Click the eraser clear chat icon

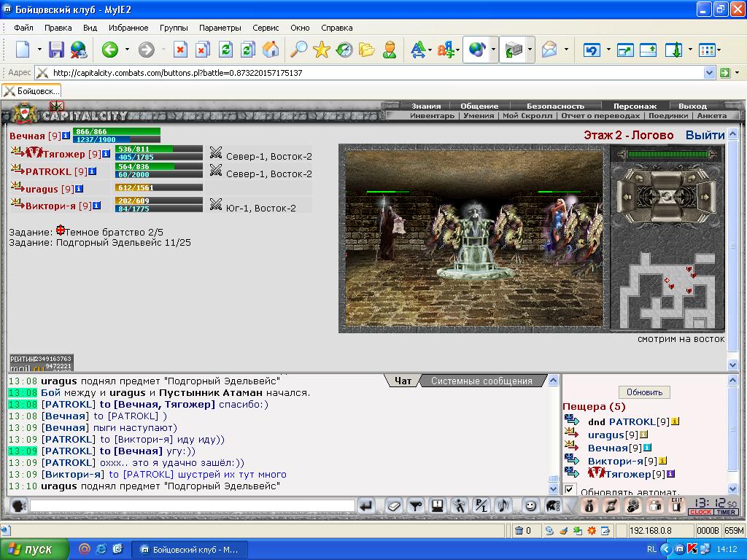[x=393, y=506]
